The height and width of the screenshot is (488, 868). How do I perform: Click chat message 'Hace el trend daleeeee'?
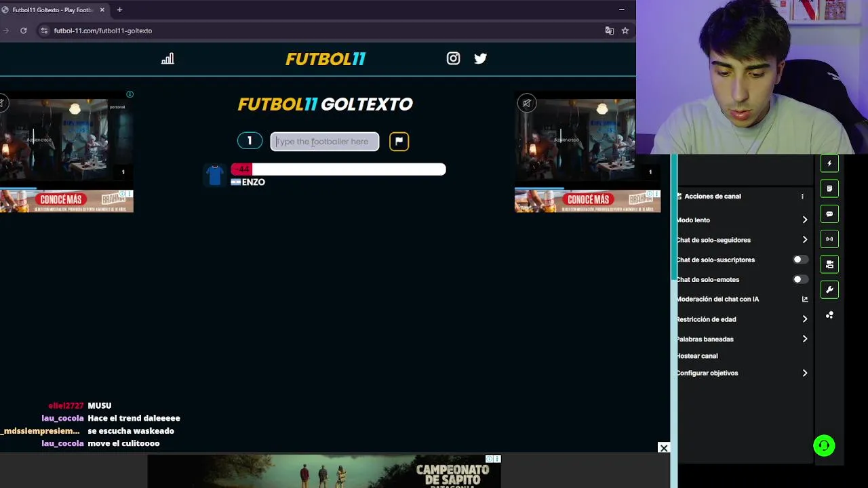point(134,418)
